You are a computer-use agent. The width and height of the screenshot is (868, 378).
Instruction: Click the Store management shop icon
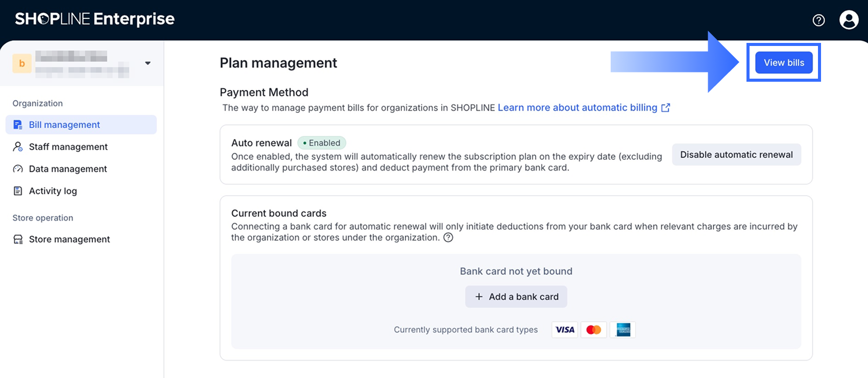click(18, 239)
